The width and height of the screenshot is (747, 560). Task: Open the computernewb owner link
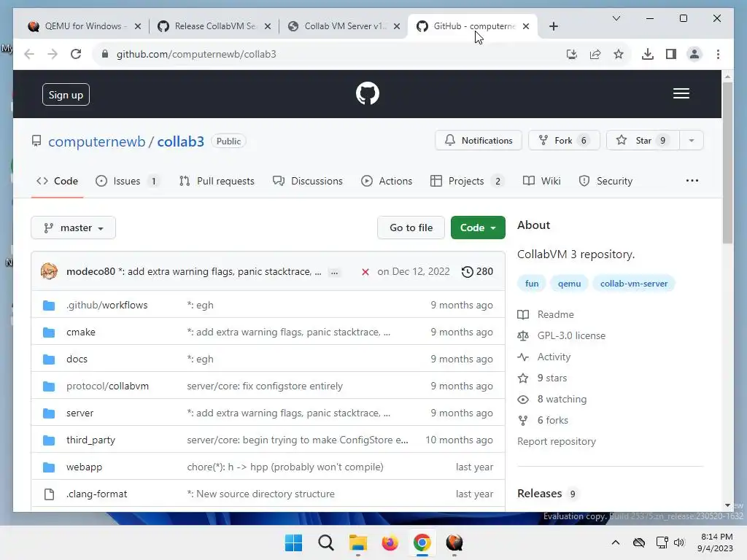(x=97, y=141)
